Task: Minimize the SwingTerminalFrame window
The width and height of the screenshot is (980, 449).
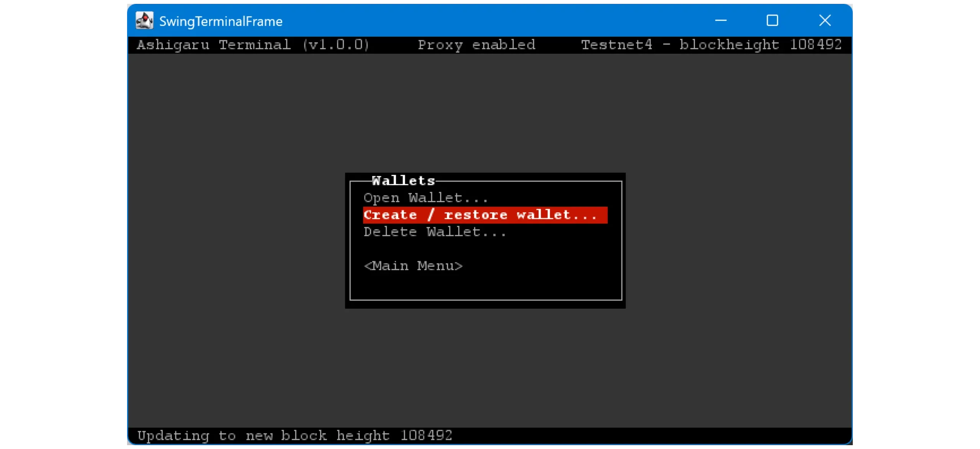Action: click(x=720, y=20)
